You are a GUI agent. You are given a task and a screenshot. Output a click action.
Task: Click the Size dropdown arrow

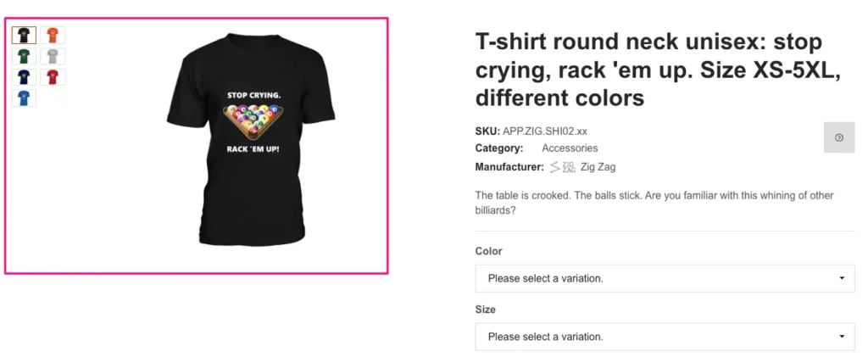841,337
